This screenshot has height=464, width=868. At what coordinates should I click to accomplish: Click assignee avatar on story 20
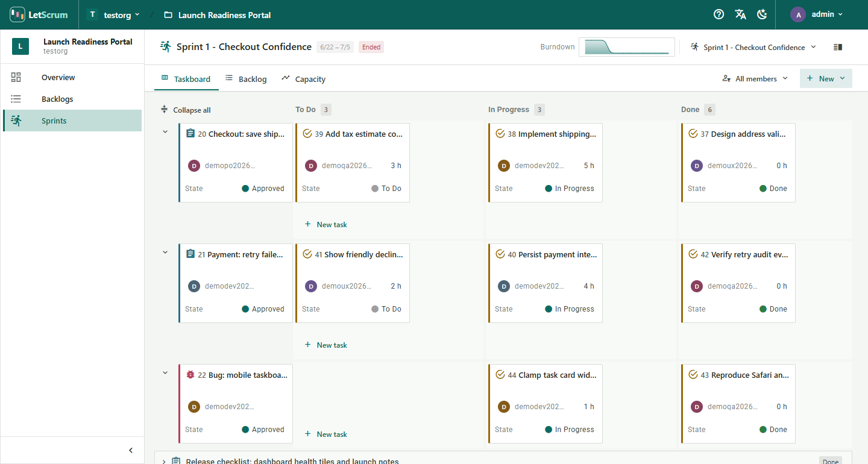(194, 166)
